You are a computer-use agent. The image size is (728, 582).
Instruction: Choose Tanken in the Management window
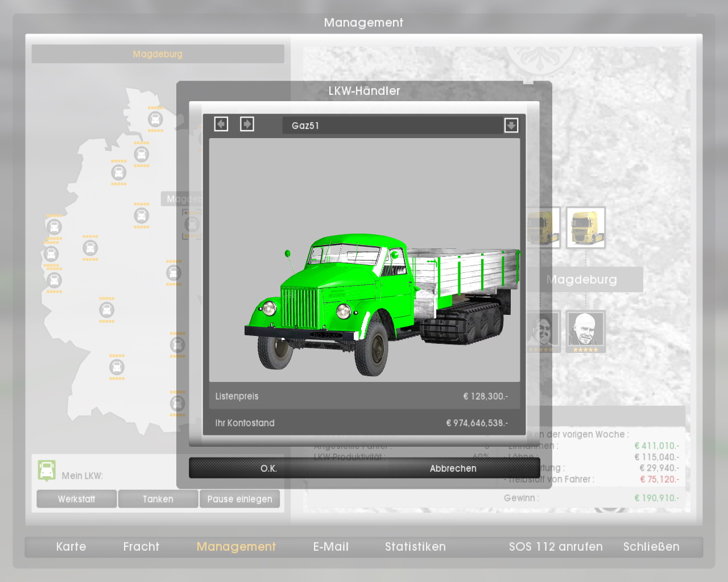tap(158, 499)
